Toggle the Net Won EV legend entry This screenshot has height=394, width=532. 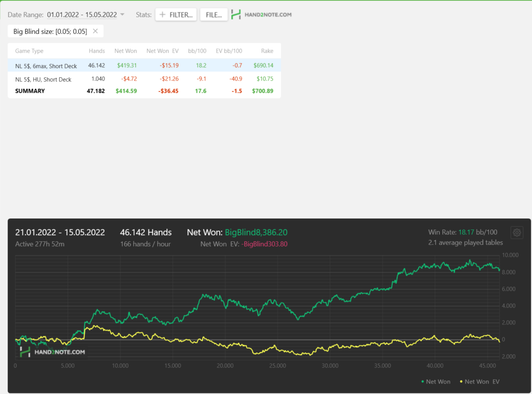[x=480, y=382]
